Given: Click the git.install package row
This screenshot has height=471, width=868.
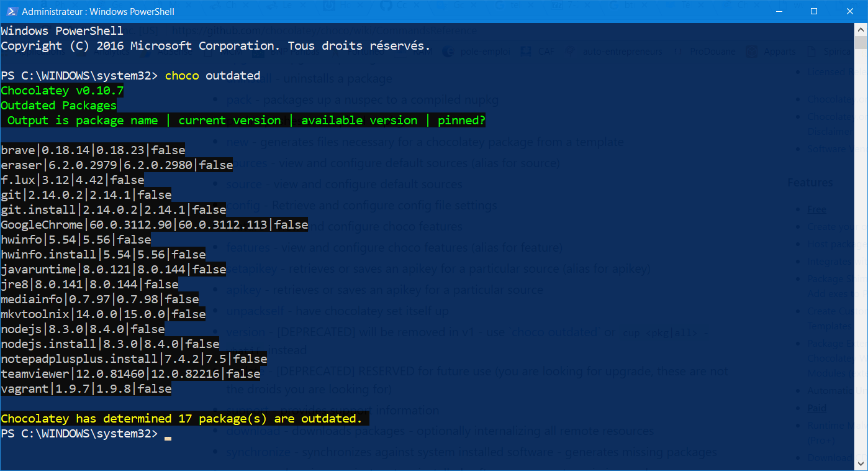Looking at the screenshot, I should pyautogui.click(x=114, y=210).
